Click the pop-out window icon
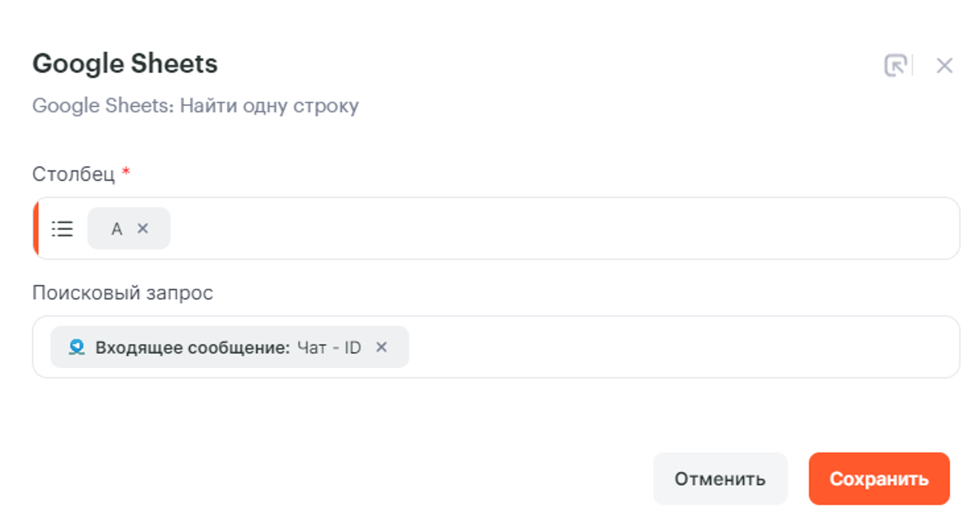 pos(894,65)
